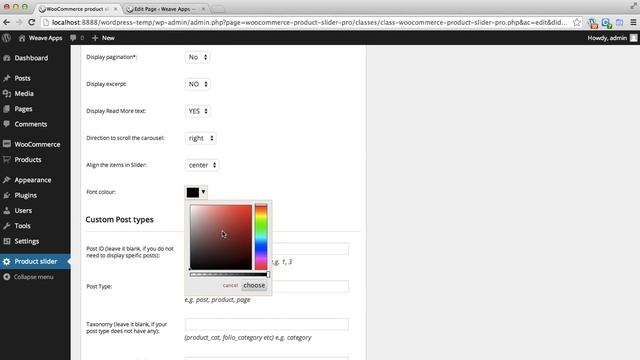Click the Products cart icon
Image resolution: width=640 pixels, height=360 pixels.
(7, 160)
